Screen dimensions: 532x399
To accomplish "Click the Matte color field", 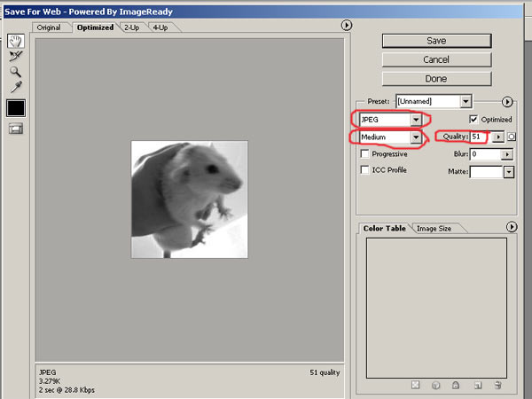I will (486, 172).
